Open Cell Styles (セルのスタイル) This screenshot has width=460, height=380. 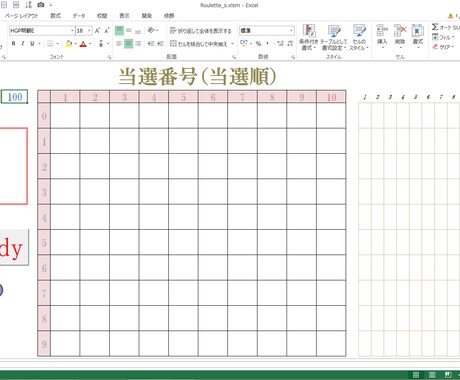(359, 37)
